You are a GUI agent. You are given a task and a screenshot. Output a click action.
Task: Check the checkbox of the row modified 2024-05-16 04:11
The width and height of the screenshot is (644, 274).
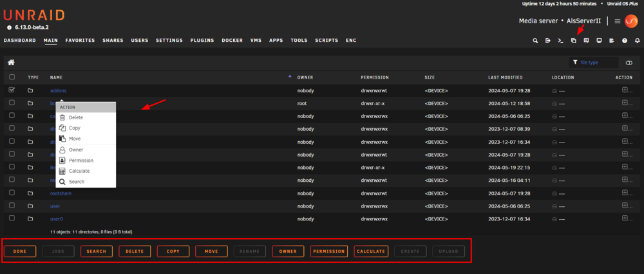[x=12, y=179]
